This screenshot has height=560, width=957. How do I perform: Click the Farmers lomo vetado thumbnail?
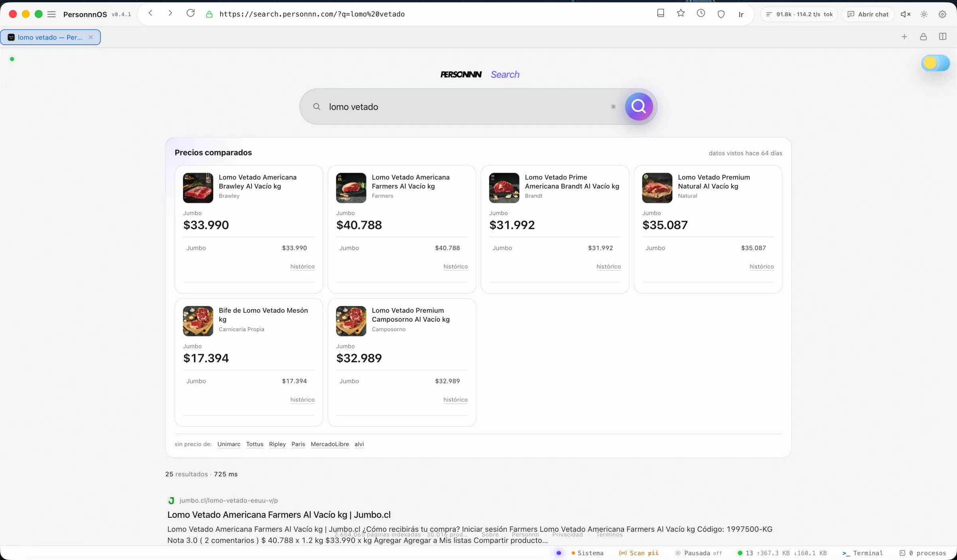351,188
